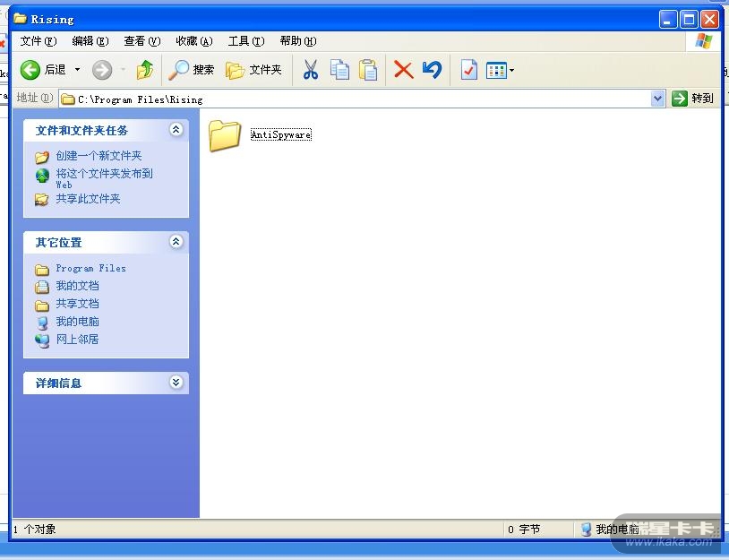Click status bar text 1 个对象
This screenshot has height=560, width=729.
[34, 530]
